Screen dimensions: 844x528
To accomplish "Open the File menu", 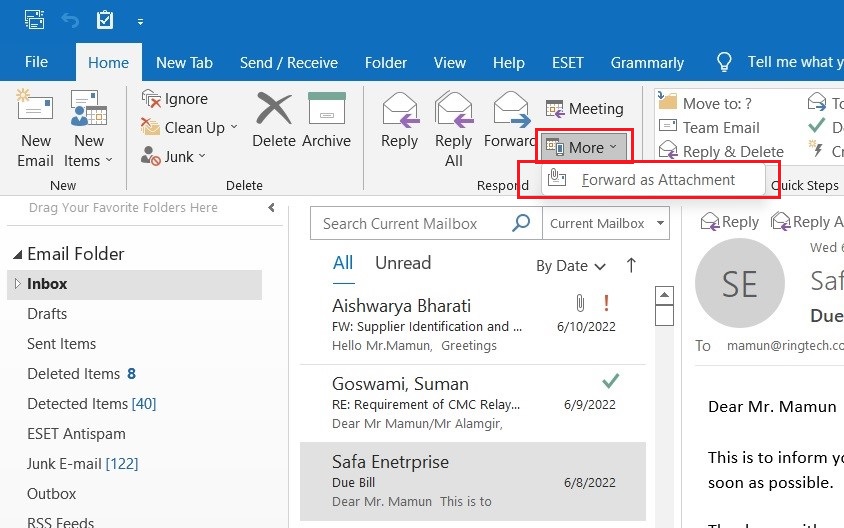I will click(x=36, y=62).
